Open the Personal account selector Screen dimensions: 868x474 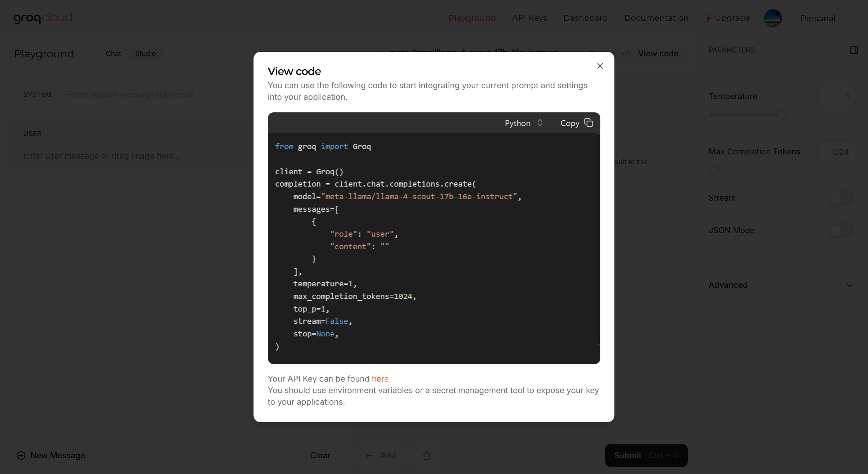tap(818, 18)
